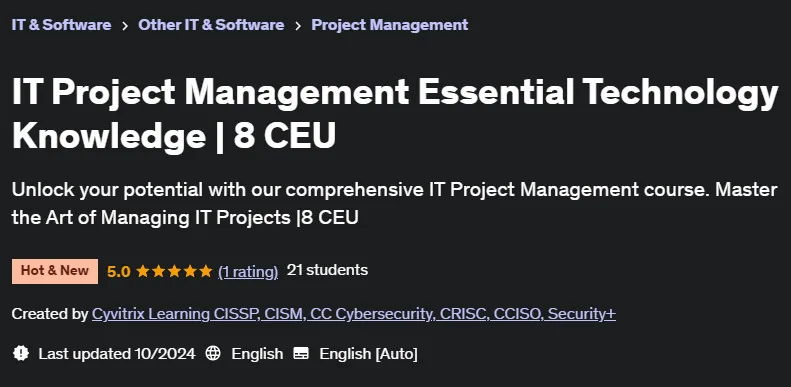Click the 21 students count
Screen dimensions: 791x387
click(x=327, y=270)
